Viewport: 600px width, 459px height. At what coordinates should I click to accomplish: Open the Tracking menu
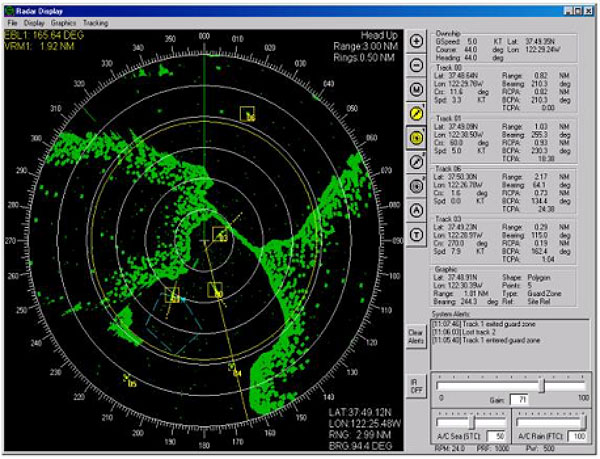click(96, 23)
